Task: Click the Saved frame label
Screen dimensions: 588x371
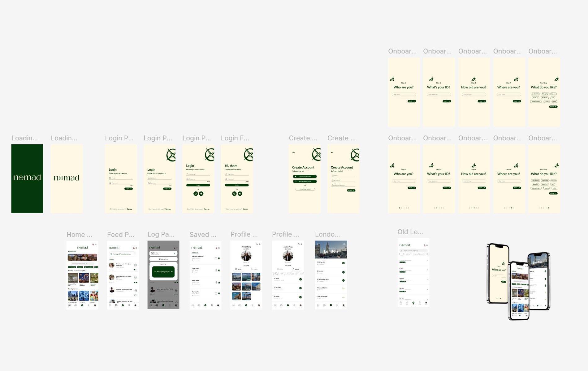Action: click(203, 235)
